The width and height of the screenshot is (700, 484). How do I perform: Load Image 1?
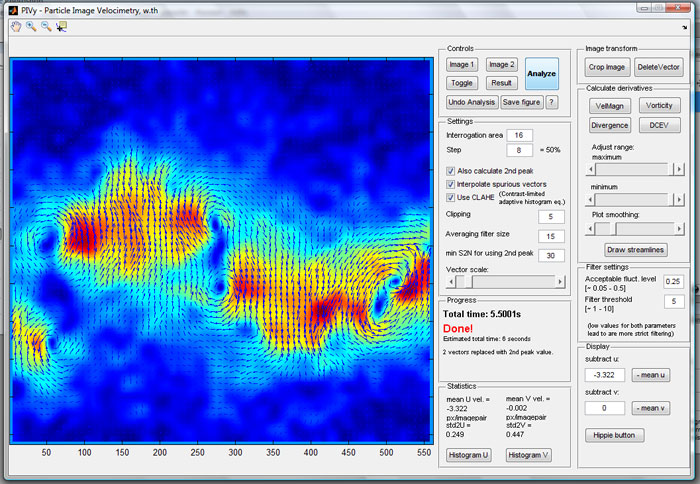(x=461, y=64)
